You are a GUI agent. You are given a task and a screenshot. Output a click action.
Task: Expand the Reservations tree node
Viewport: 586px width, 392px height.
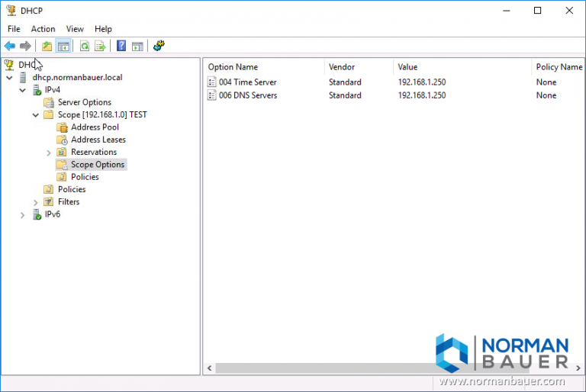pos(49,153)
